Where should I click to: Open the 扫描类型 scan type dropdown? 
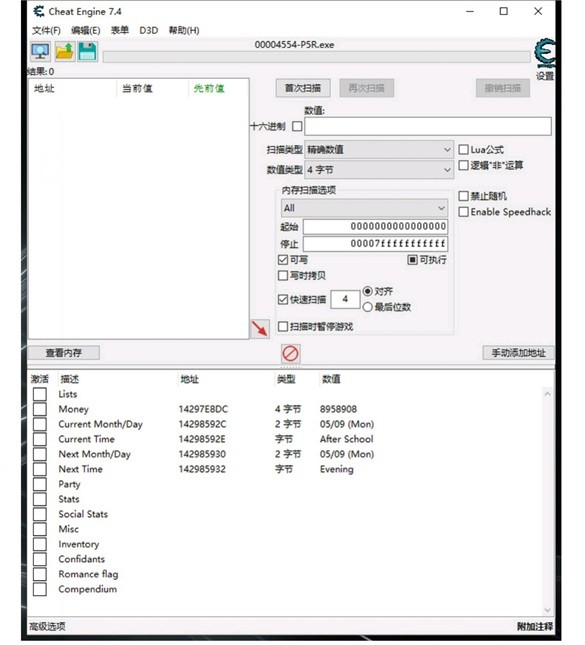click(379, 149)
